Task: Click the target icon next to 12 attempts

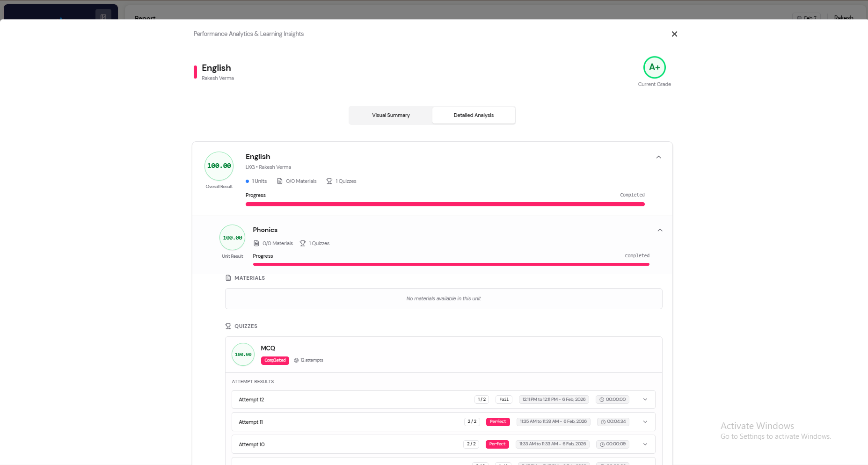Action: coord(296,360)
